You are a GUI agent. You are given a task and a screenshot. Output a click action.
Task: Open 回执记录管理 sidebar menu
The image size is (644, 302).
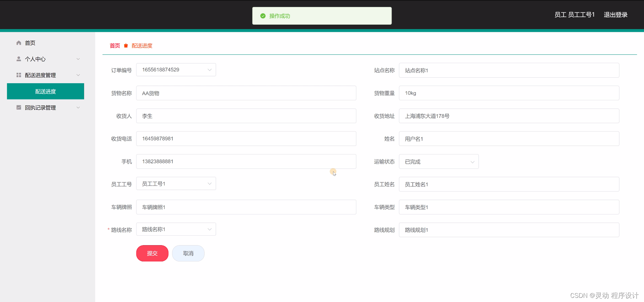click(45, 107)
